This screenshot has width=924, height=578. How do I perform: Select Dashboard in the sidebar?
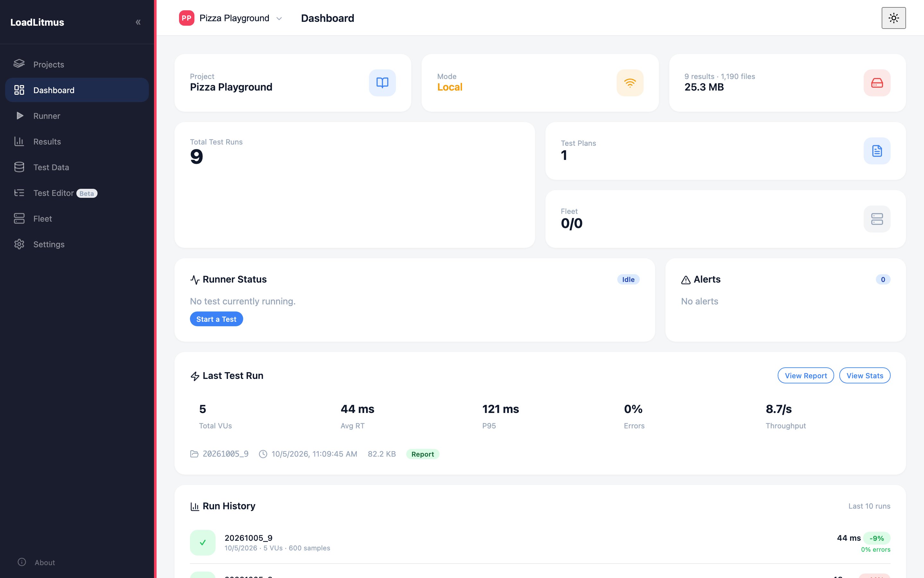click(x=77, y=90)
